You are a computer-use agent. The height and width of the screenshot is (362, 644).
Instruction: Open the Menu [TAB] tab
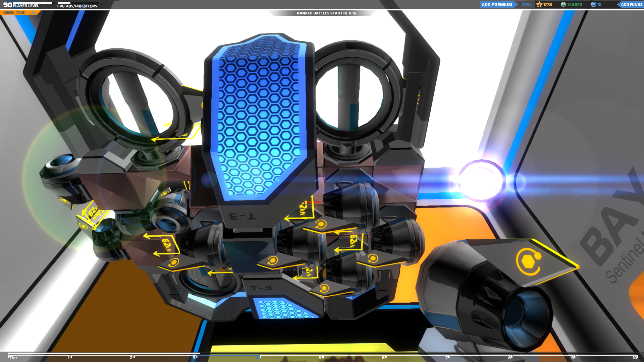click(x=14, y=13)
